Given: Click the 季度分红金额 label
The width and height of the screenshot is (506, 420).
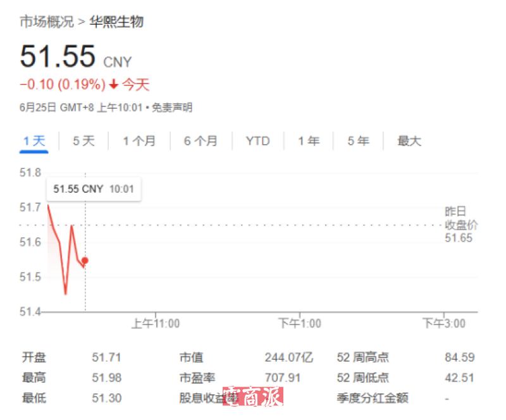Looking at the screenshot, I should click(373, 398).
